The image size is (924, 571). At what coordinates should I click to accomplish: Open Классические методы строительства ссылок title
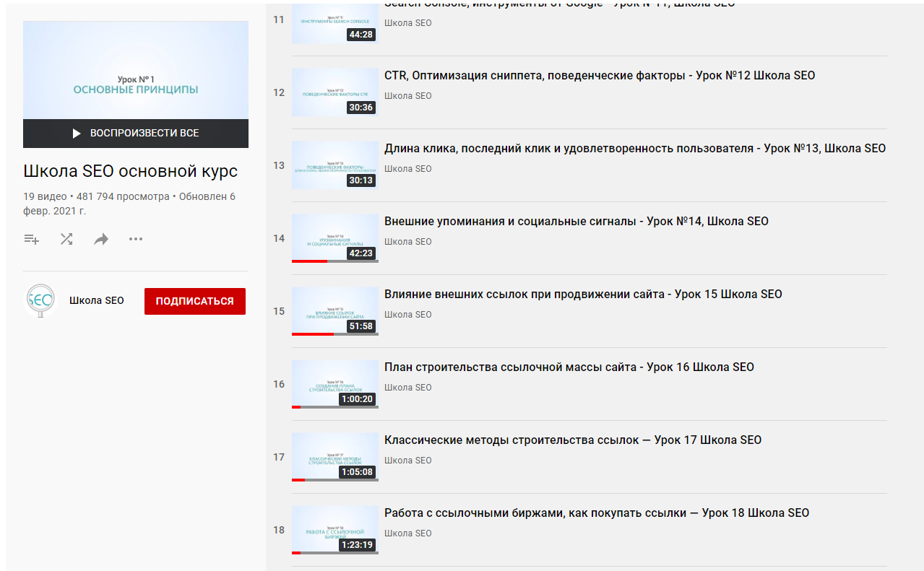click(573, 440)
